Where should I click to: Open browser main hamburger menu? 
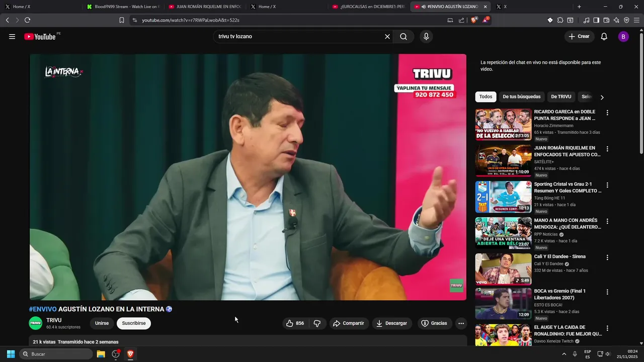[x=636, y=20]
